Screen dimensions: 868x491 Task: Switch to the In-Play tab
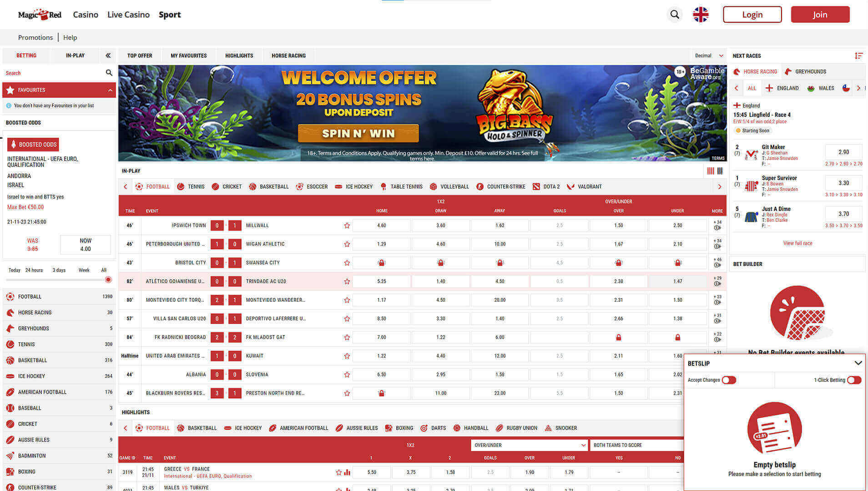(x=75, y=55)
